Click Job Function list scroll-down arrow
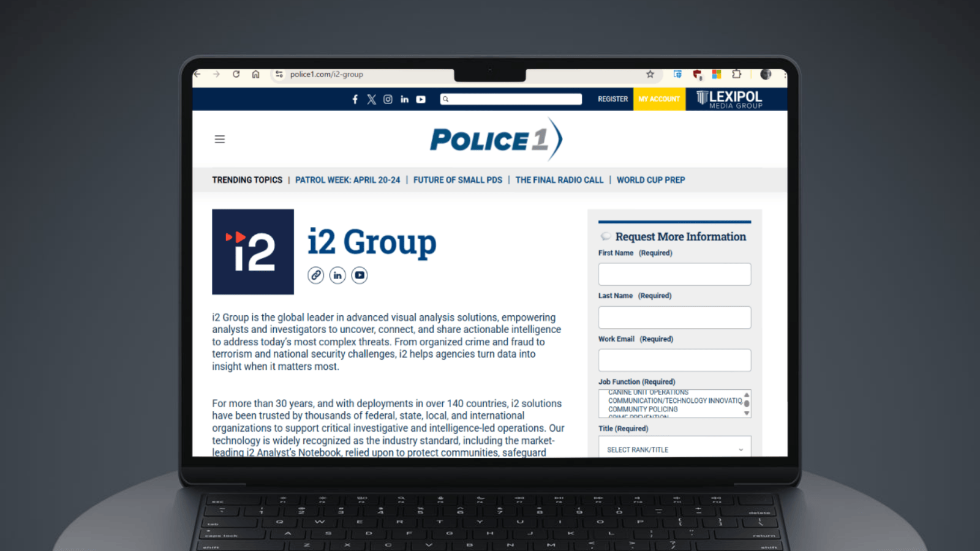 [x=747, y=413]
